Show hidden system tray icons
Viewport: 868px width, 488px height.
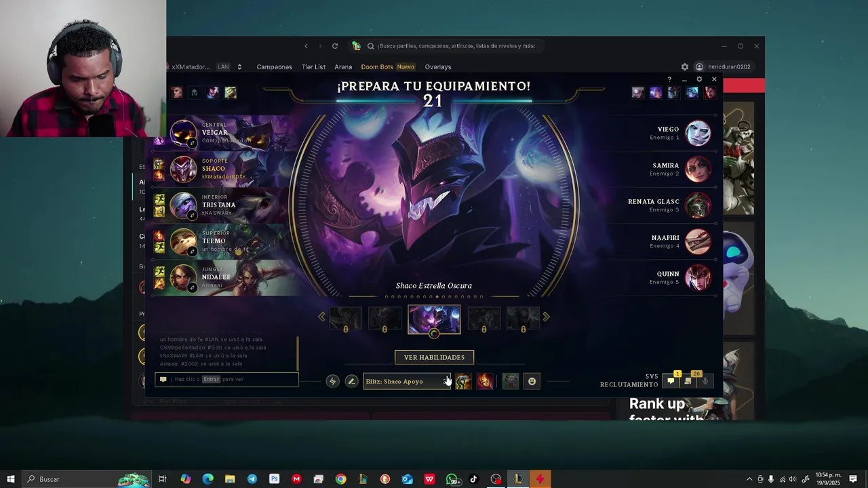[x=749, y=479]
